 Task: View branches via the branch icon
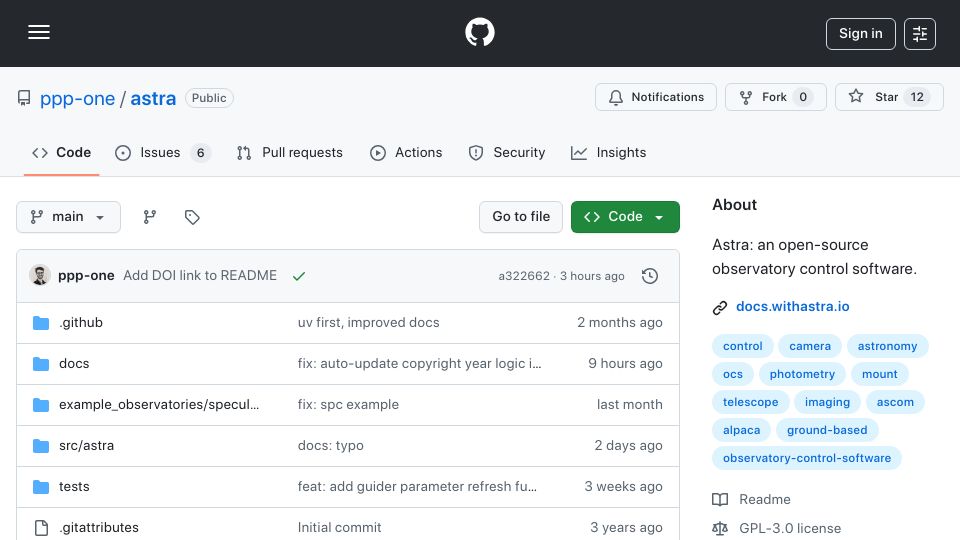[x=149, y=217]
